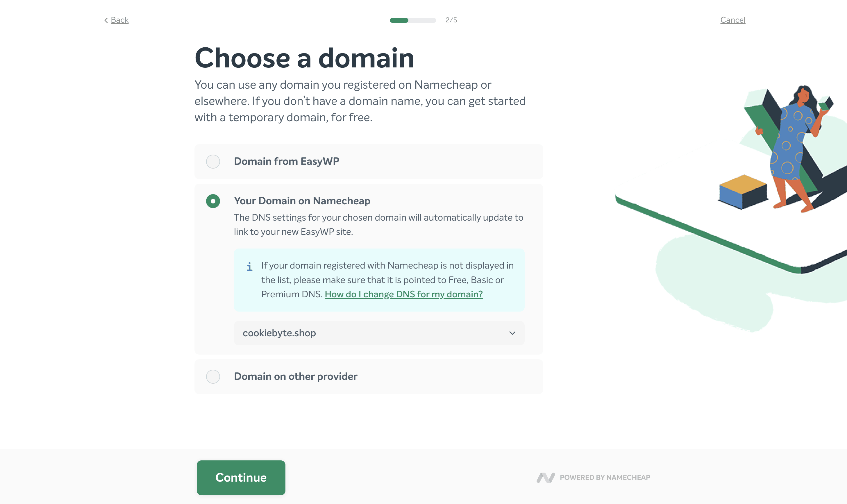The height and width of the screenshot is (504, 847).
Task: Select Your Domain on Namecheap radio button
Action: pos(213,201)
